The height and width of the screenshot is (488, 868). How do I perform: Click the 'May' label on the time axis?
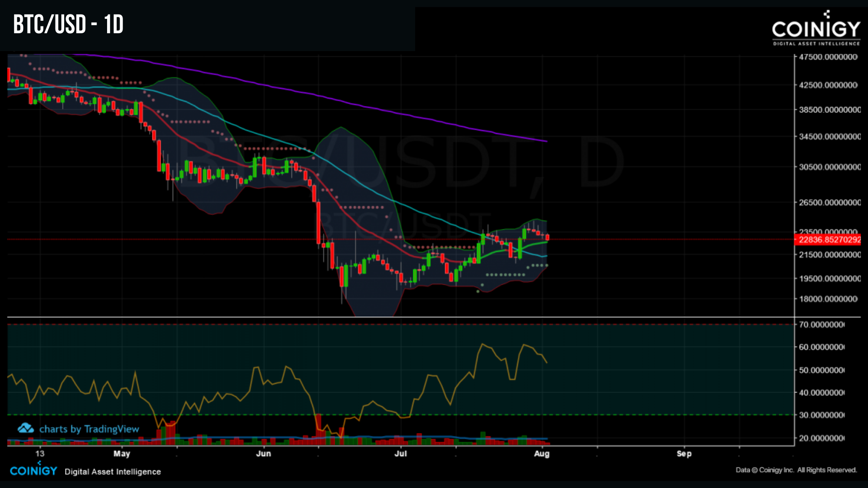122,453
